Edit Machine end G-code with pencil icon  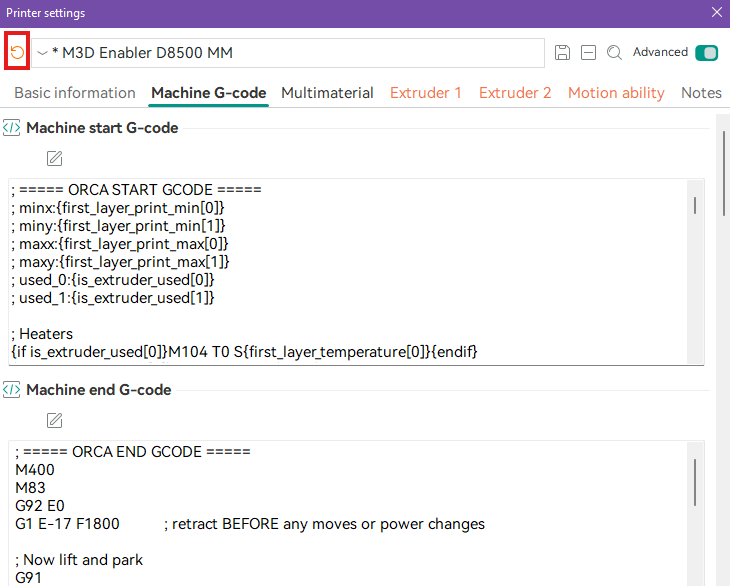coord(55,419)
